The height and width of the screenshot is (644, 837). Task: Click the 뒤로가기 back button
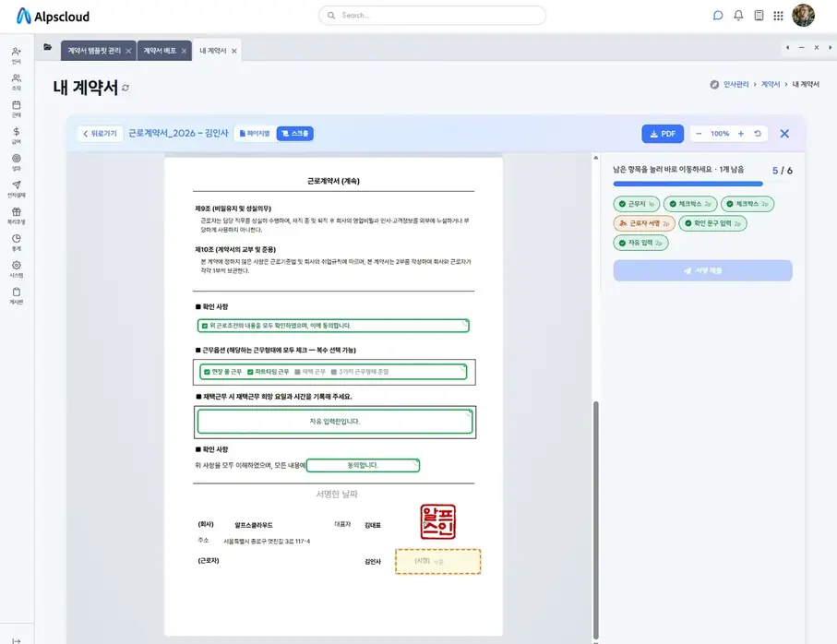click(101, 134)
